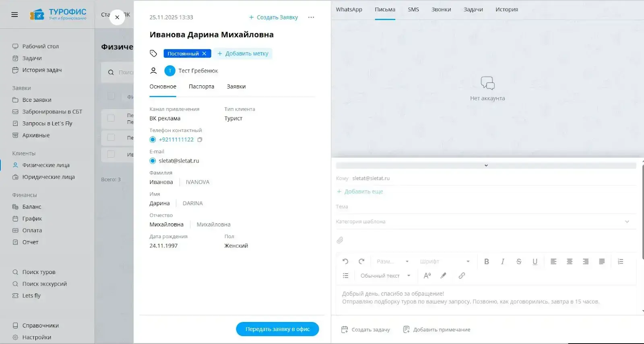Click Добавить метку button

point(243,54)
